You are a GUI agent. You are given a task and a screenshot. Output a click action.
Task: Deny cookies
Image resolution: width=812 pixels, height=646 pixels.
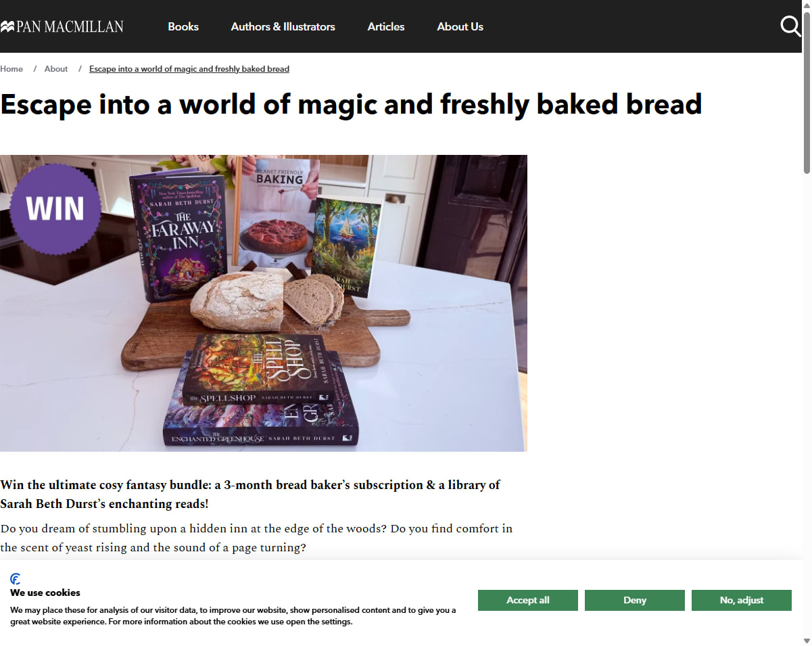[x=635, y=600]
